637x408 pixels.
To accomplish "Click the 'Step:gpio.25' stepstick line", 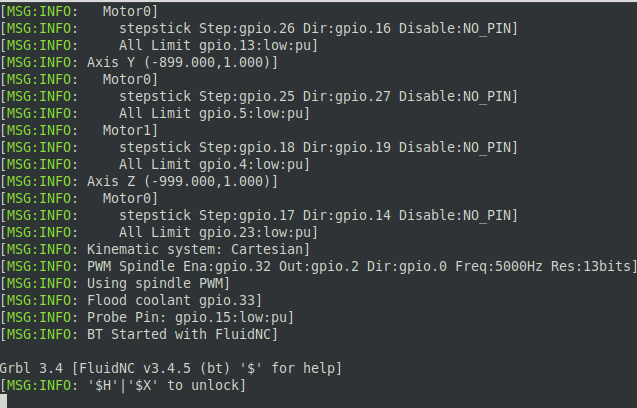I will [x=259, y=97].
